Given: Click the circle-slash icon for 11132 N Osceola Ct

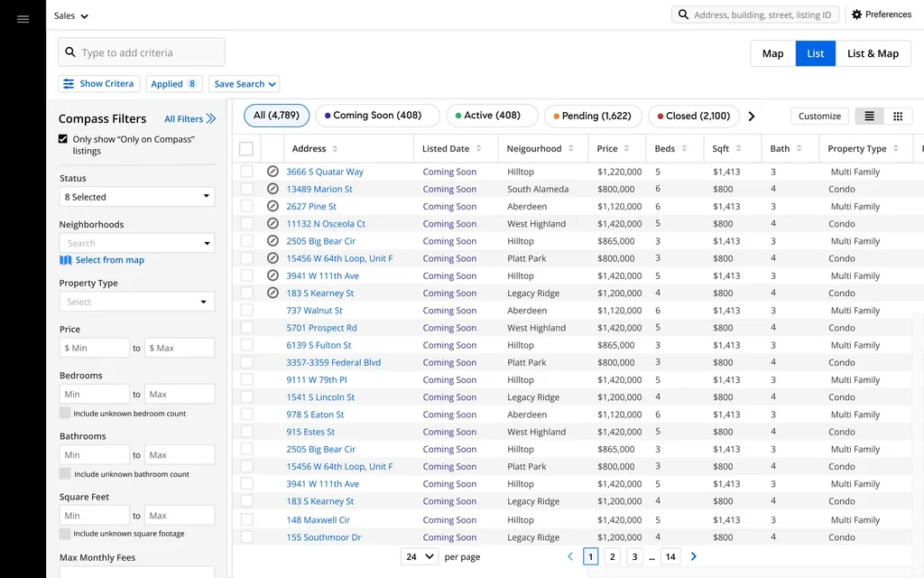Looking at the screenshot, I should coord(273,224).
